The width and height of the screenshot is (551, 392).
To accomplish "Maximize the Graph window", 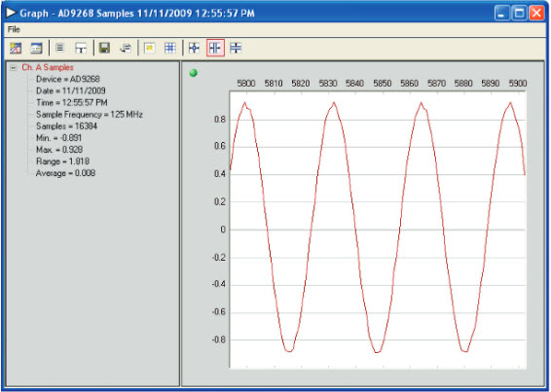I will point(519,14).
